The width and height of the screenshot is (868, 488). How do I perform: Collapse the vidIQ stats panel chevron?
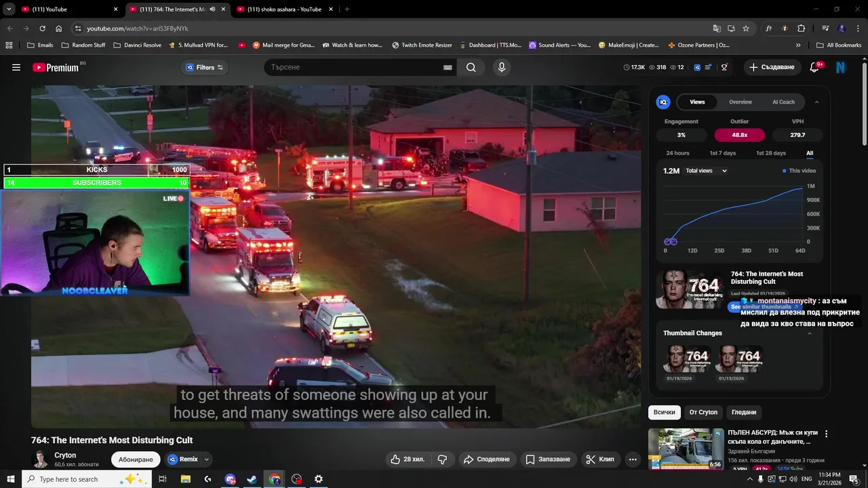point(816,102)
